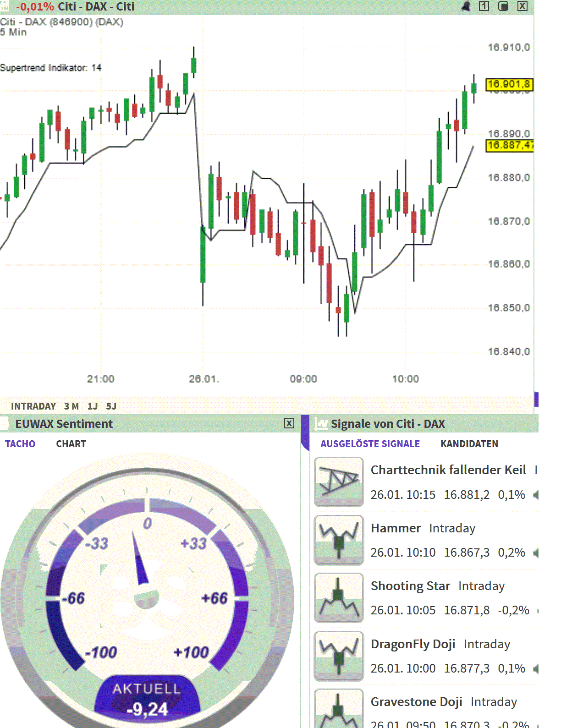Open the Hammer Intraday signal title

(423, 528)
